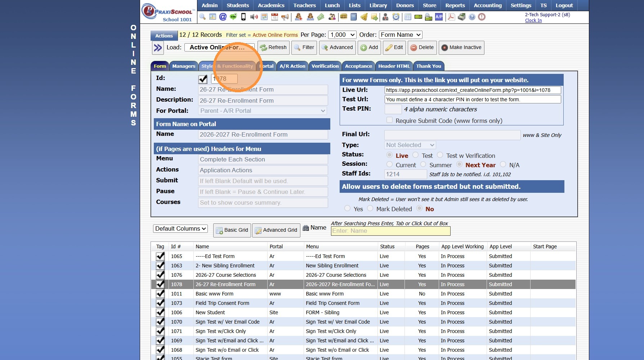
Task: Open the red calendar date icon
Action: pos(274,17)
